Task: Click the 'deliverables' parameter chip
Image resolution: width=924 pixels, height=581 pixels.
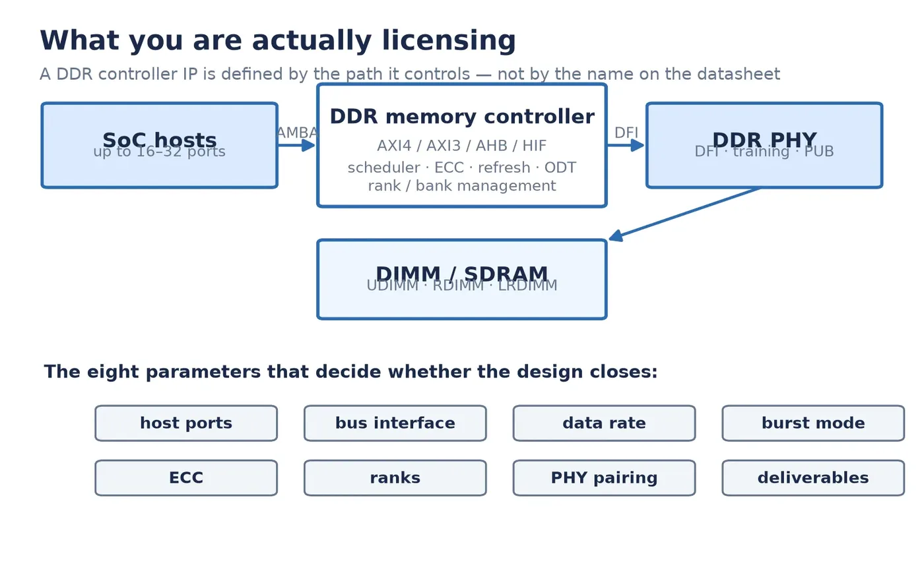Action: coord(813,478)
